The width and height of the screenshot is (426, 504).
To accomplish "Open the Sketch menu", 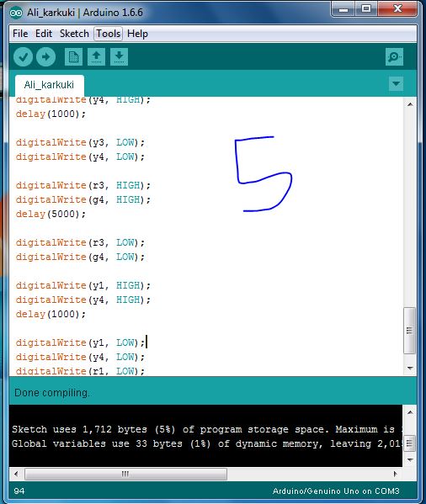I will [x=74, y=34].
